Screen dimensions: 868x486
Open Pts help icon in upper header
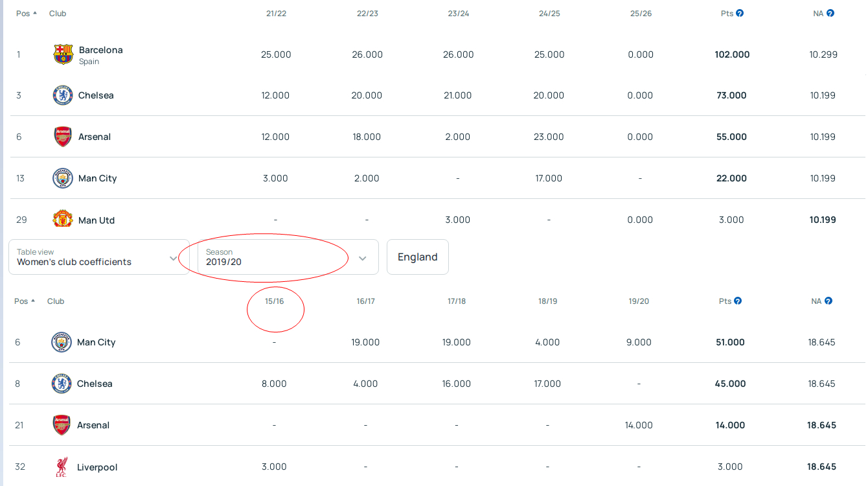(740, 13)
